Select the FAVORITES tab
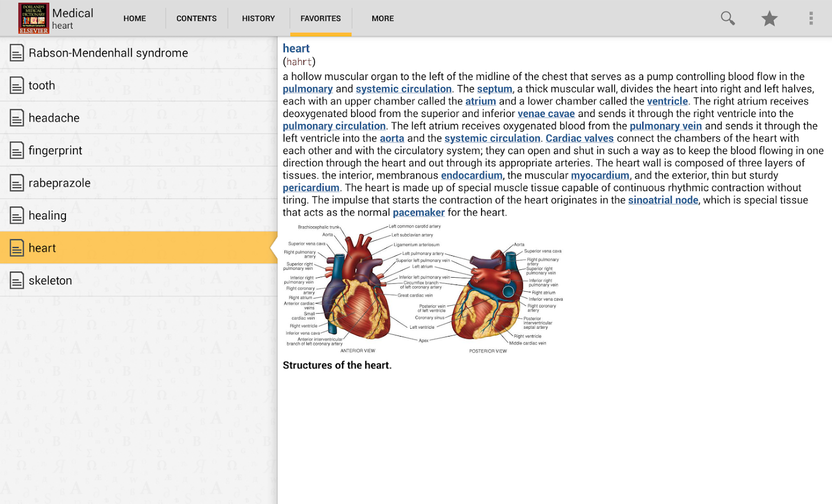This screenshot has width=832, height=504. (320, 18)
